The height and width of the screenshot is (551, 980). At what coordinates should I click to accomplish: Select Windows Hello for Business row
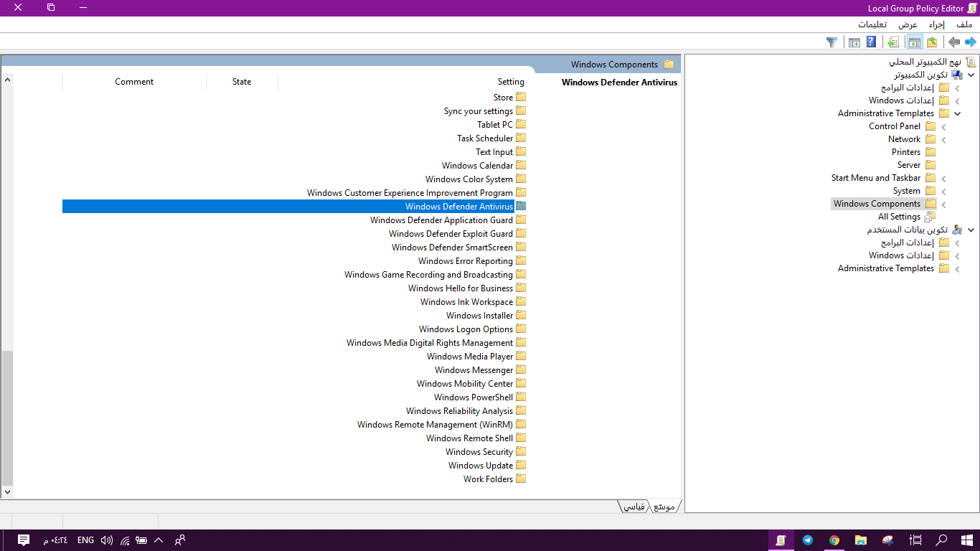[294, 288]
